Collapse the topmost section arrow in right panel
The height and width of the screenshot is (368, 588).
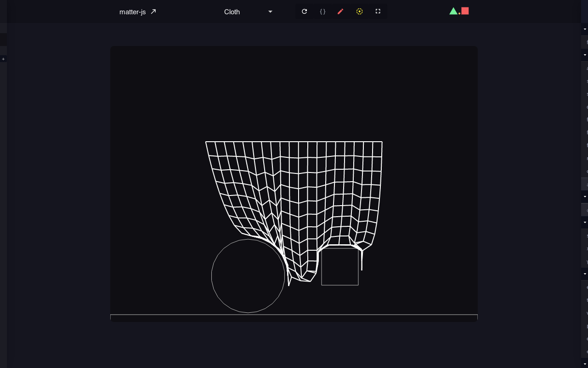pyautogui.click(x=585, y=29)
